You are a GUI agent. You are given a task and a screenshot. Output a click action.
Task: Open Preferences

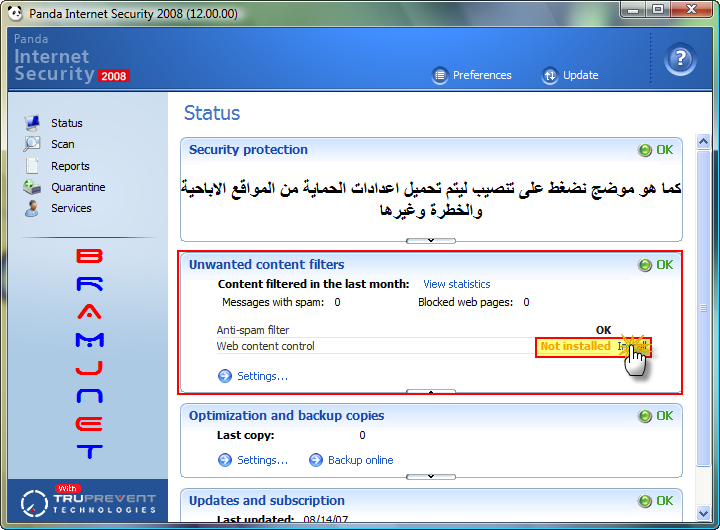click(x=482, y=75)
